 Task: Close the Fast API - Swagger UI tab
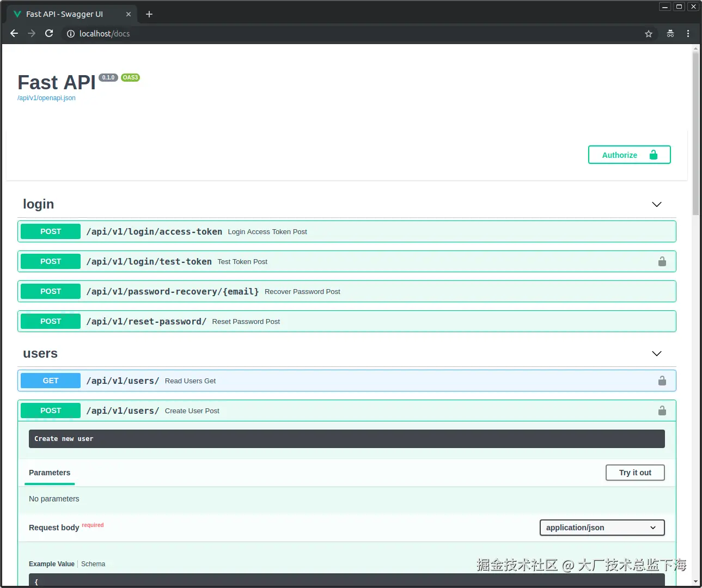click(129, 14)
